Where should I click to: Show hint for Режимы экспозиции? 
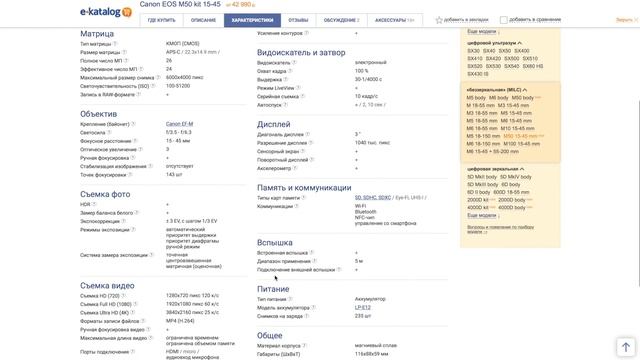(133, 230)
